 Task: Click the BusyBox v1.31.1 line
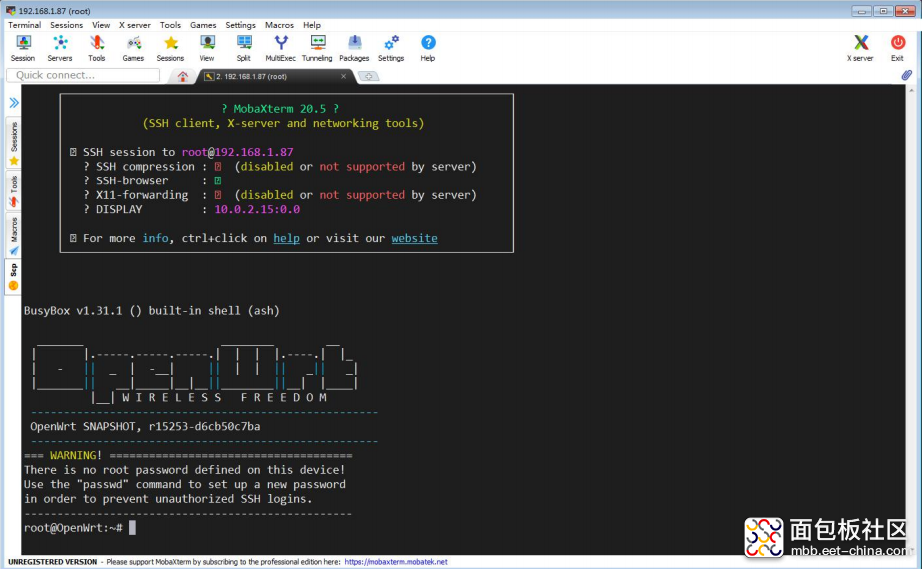point(152,311)
